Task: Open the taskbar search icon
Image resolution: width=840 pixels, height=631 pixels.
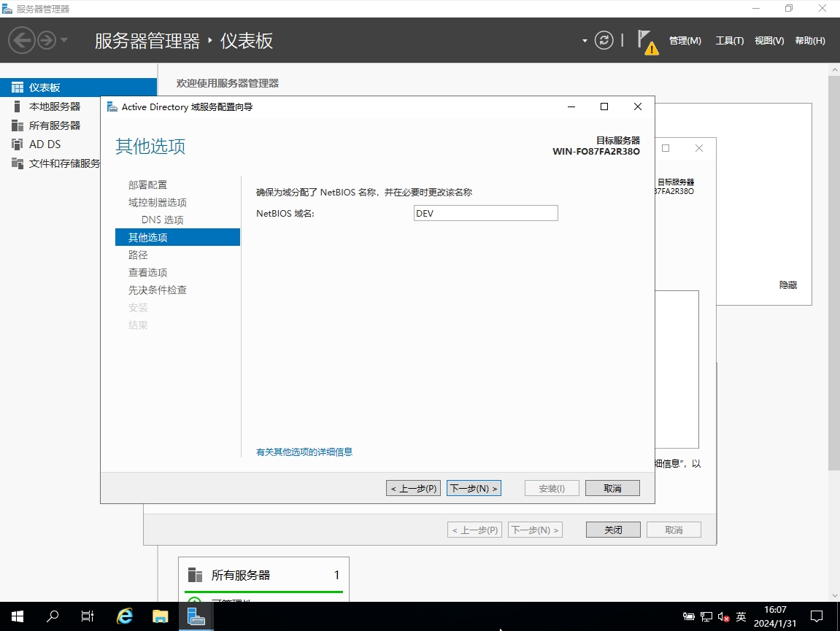Action: point(53,616)
